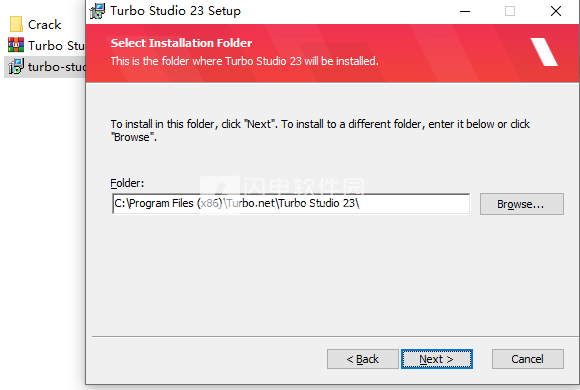The height and width of the screenshot is (390, 580).
Task: Click Browse to choose a different folder
Action: pyautogui.click(x=522, y=204)
